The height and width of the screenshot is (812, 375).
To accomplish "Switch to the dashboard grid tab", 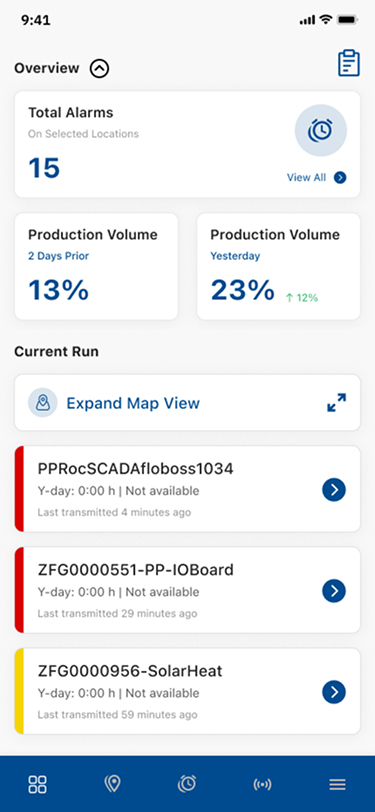I will [x=37, y=784].
